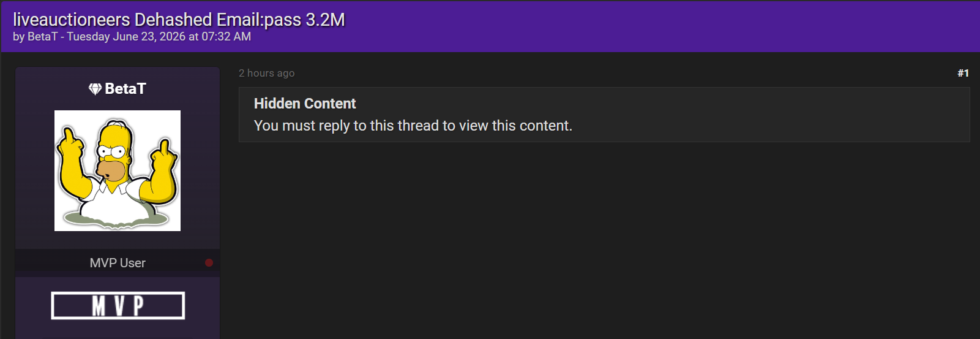Click post number #1 permalink
Image resolution: width=980 pixels, height=339 pixels.
(x=963, y=73)
